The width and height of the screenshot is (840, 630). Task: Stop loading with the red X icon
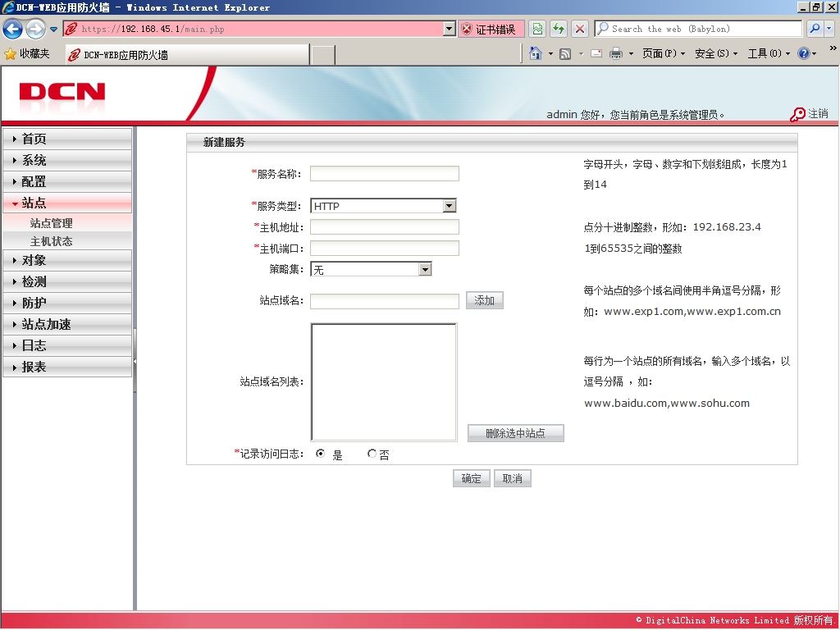(x=580, y=29)
